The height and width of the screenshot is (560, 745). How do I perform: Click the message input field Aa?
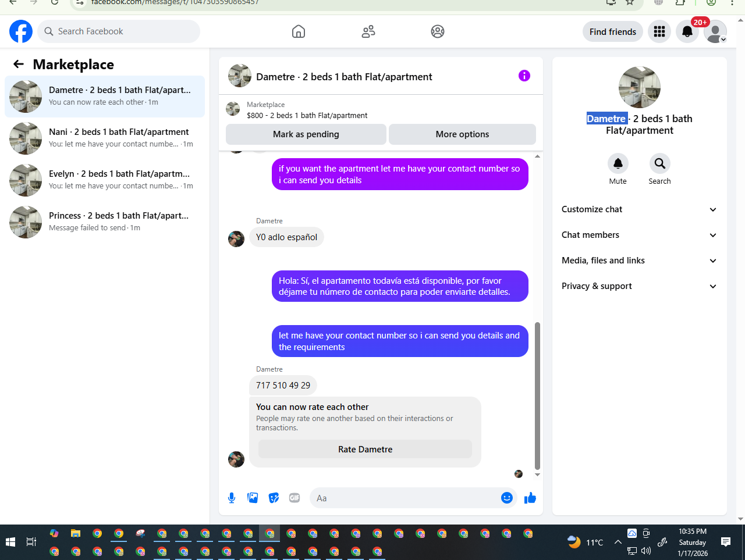coord(406,498)
